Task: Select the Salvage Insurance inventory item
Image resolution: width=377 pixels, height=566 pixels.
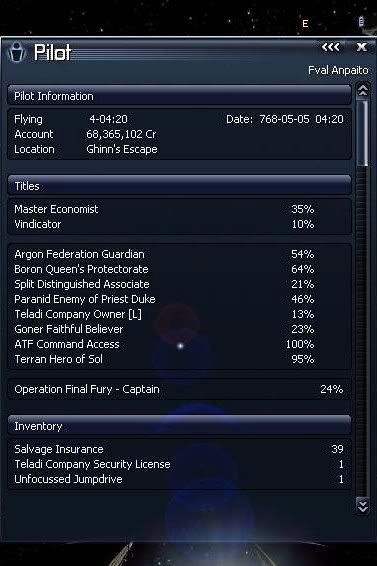Action: coord(179,449)
